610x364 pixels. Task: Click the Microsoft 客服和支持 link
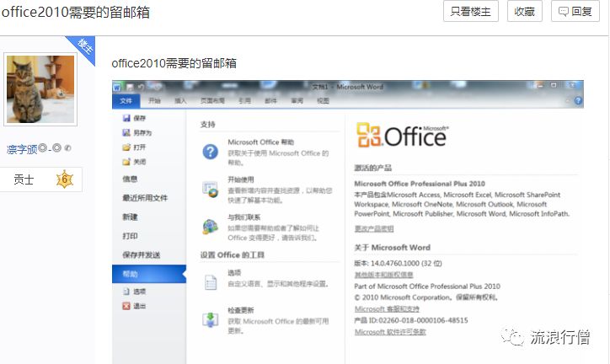point(387,308)
